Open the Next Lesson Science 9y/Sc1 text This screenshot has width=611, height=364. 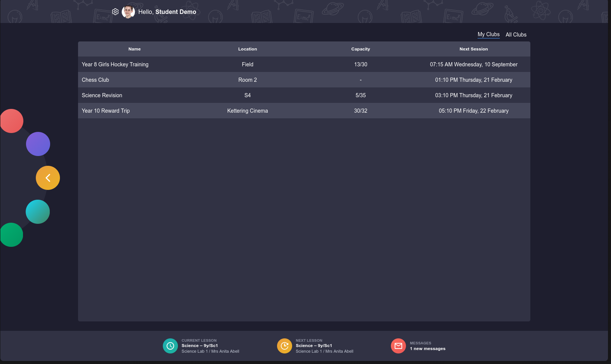pyautogui.click(x=314, y=346)
